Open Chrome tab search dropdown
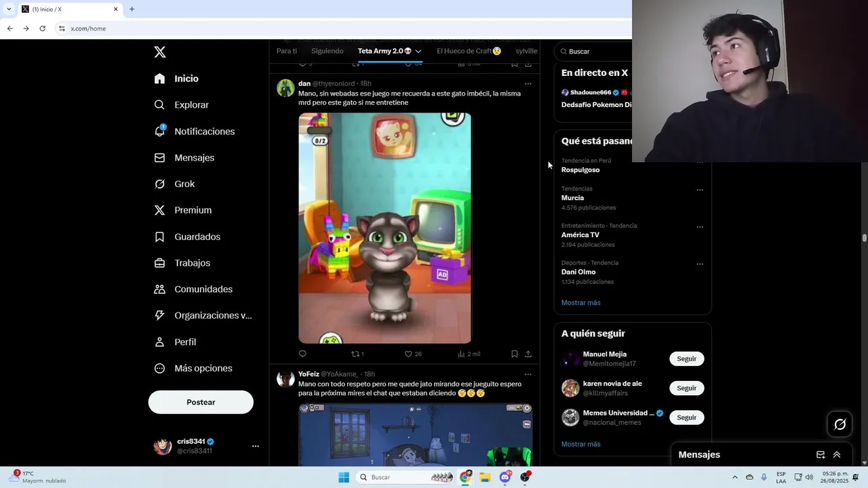Screen dimensions: 868x488 point(9,9)
